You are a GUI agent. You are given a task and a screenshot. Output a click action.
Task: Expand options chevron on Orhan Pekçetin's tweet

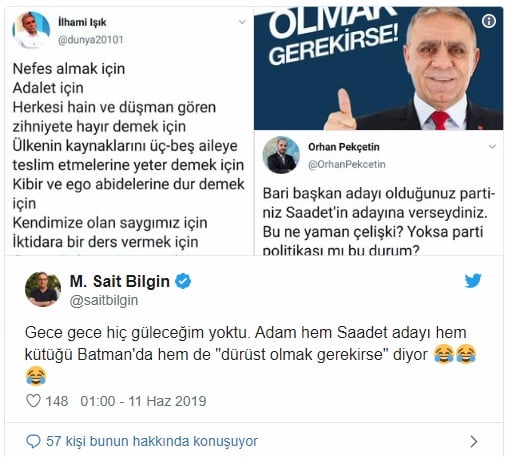coord(492,147)
